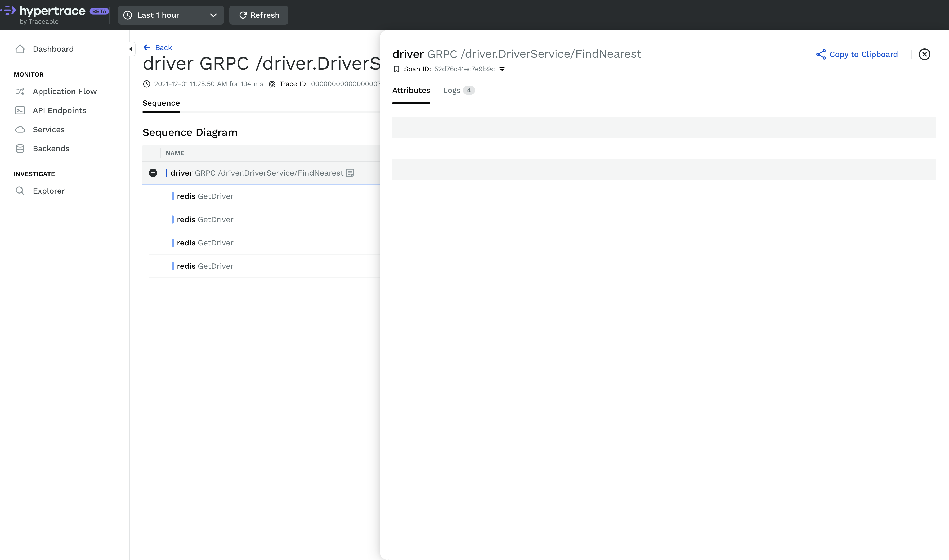Open the Backends section

click(51, 149)
